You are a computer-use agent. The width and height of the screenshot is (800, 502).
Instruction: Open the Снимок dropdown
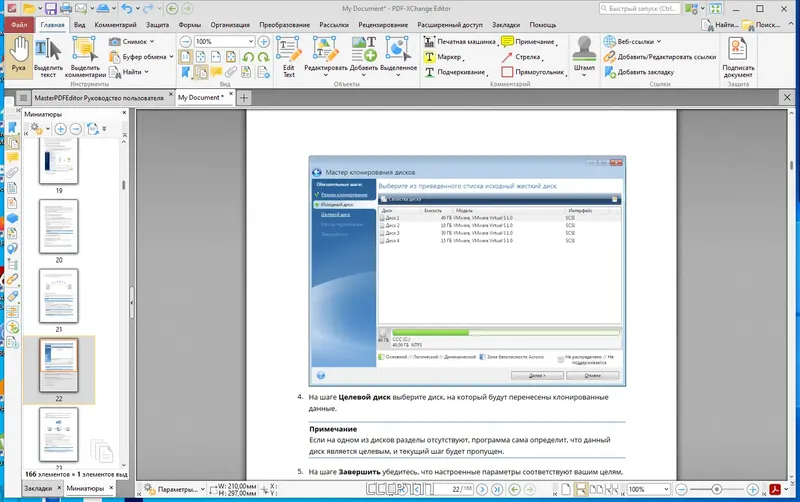pos(132,41)
